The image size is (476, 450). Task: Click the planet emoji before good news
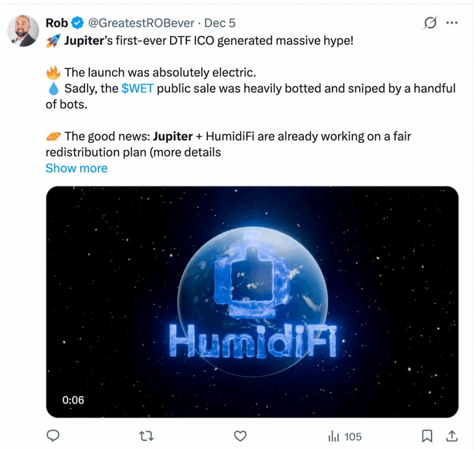click(x=53, y=137)
